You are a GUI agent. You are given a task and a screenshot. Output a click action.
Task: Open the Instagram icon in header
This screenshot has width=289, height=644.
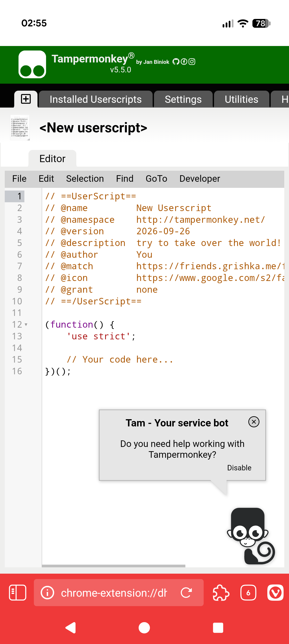[x=192, y=62]
